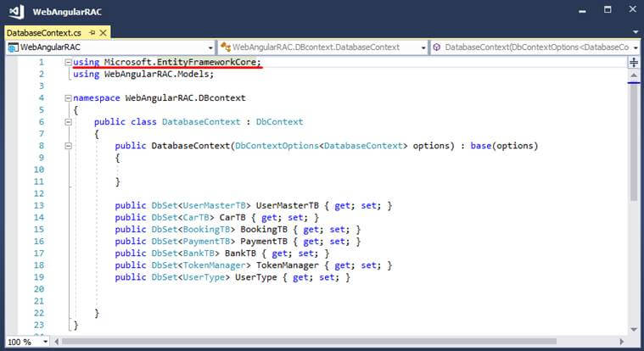The image size is (644, 351).
Task: Close the DatabaseContext.cs tab
Action: [103, 32]
